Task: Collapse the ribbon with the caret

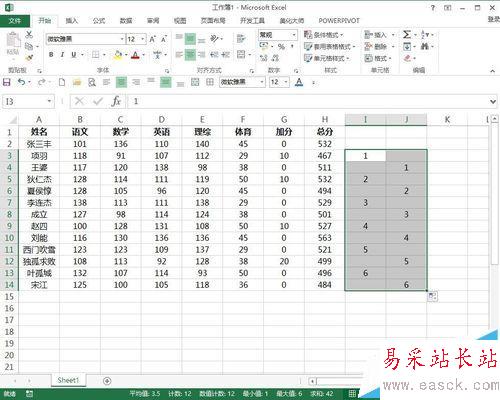Action: (492, 71)
